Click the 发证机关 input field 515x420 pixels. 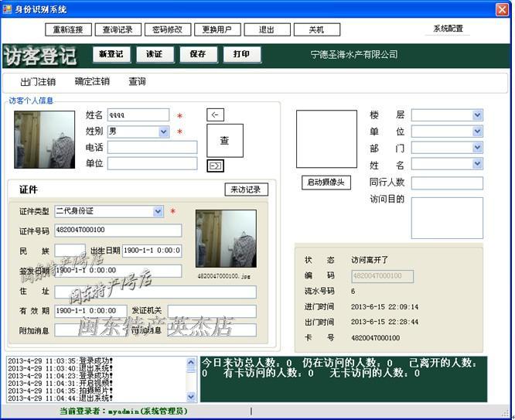(212, 311)
